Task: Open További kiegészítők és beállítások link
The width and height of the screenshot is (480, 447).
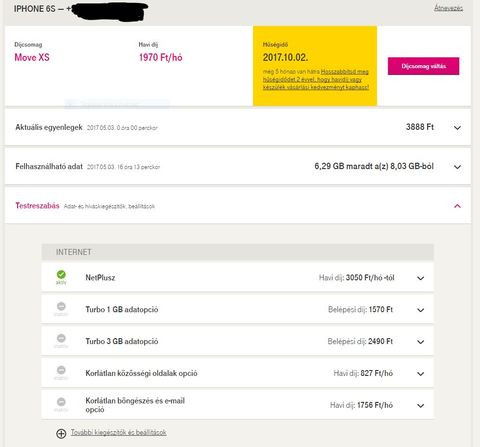Action: point(119,433)
